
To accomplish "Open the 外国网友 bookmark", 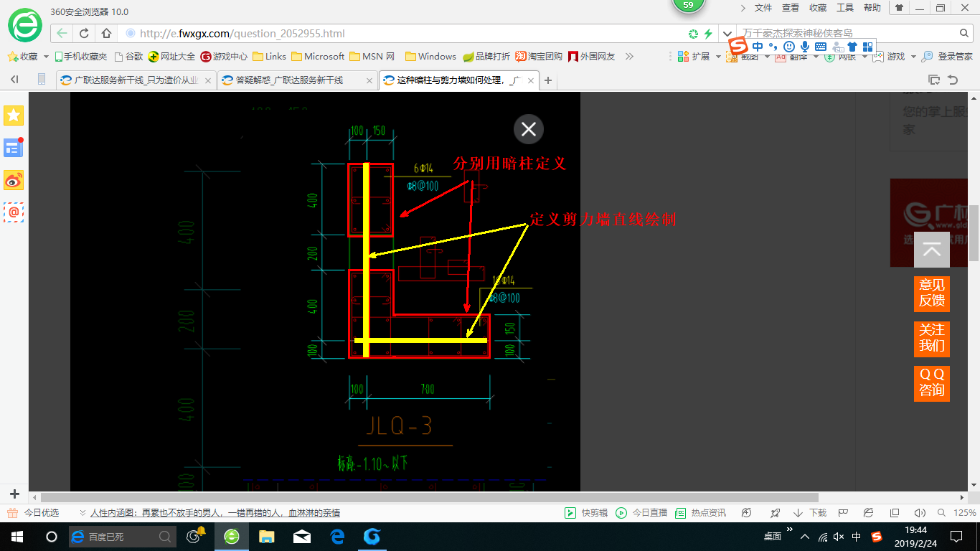I will [592, 56].
